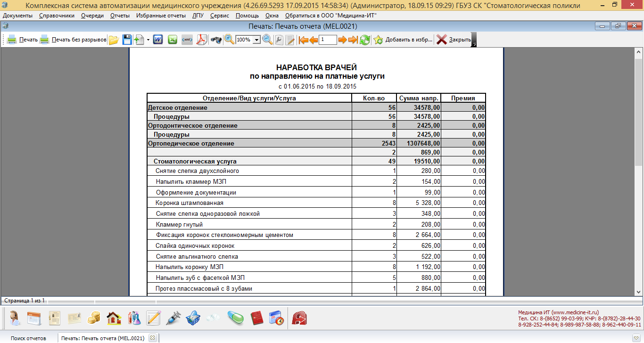Open the Окна menu
The image size is (644, 343).
(x=272, y=16)
